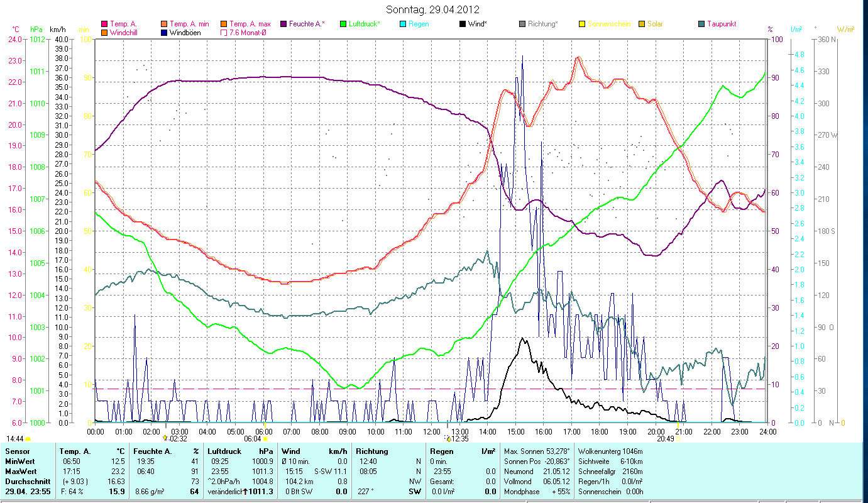The height and width of the screenshot is (503, 868).
Task: Click the Richtung legend label
Action: point(542,25)
